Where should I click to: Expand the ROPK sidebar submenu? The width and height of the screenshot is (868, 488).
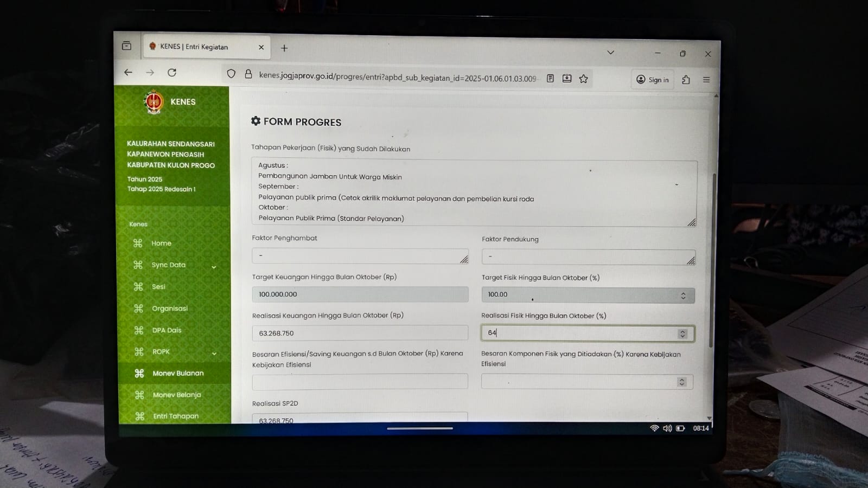tap(214, 354)
